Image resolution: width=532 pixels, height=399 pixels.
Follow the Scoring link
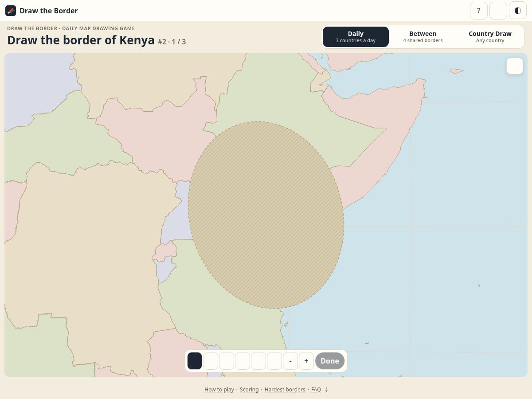[x=249, y=390]
